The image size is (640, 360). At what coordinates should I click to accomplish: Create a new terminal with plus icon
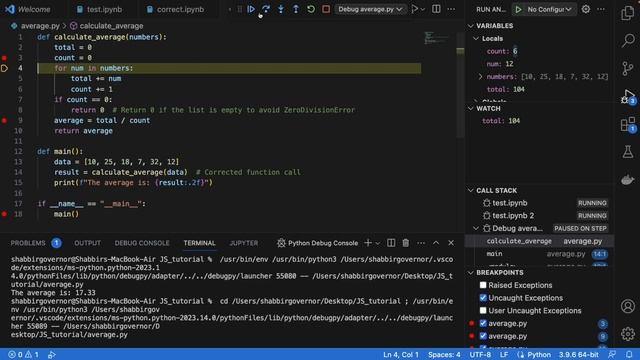click(x=368, y=243)
